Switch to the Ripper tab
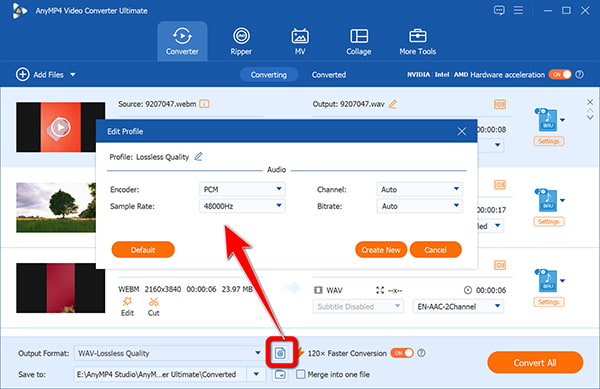This screenshot has width=600, height=389. pyautogui.click(x=241, y=41)
